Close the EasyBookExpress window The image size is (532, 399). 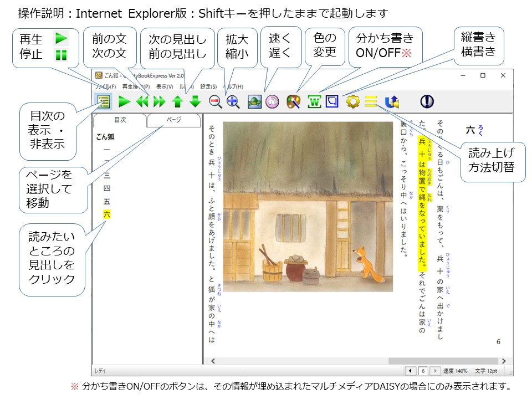(x=503, y=75)
